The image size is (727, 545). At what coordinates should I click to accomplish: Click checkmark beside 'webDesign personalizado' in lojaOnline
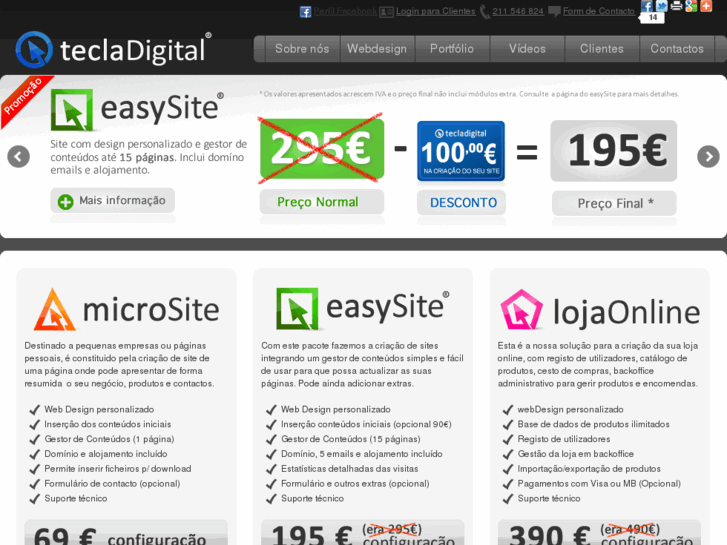(x=508, y=410)
